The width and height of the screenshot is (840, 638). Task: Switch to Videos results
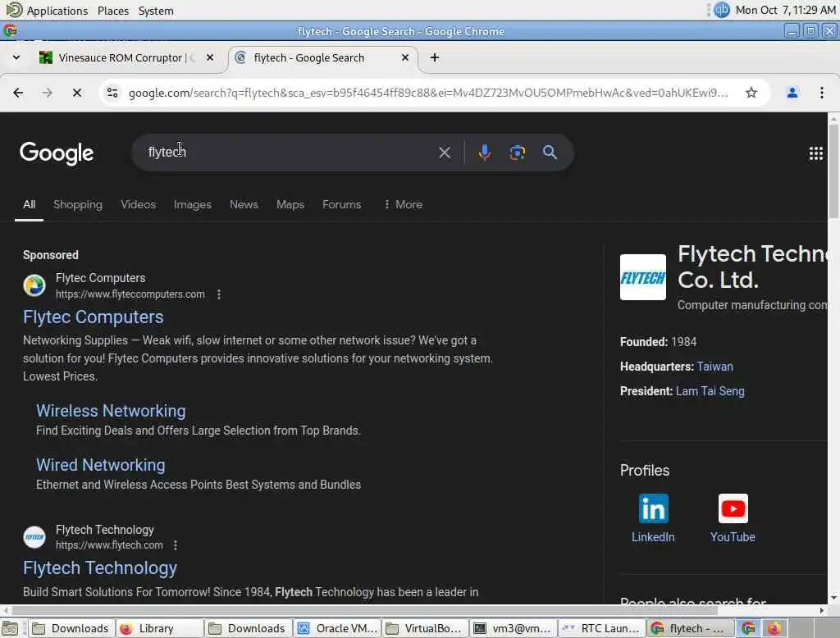pos(138,205)
